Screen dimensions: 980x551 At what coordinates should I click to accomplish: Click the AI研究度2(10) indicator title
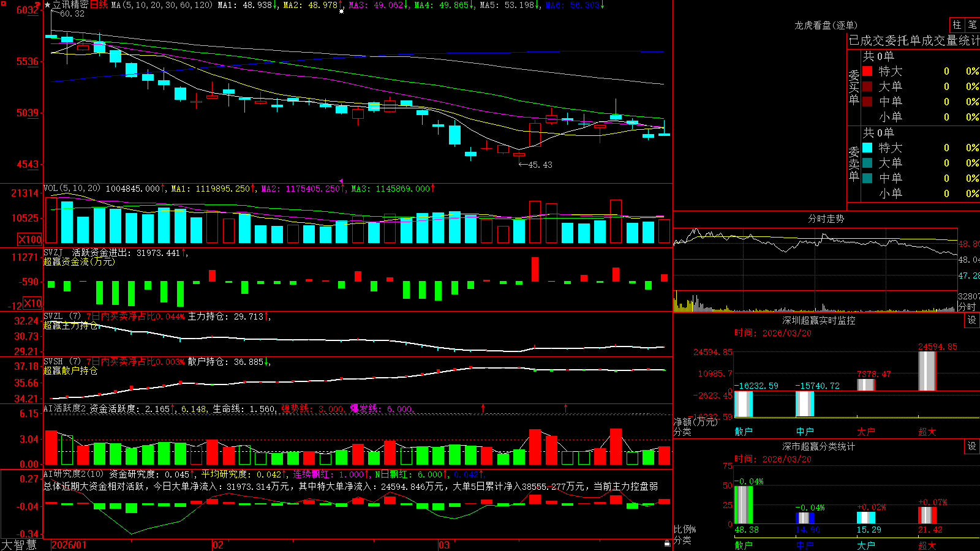coord(73,474)
